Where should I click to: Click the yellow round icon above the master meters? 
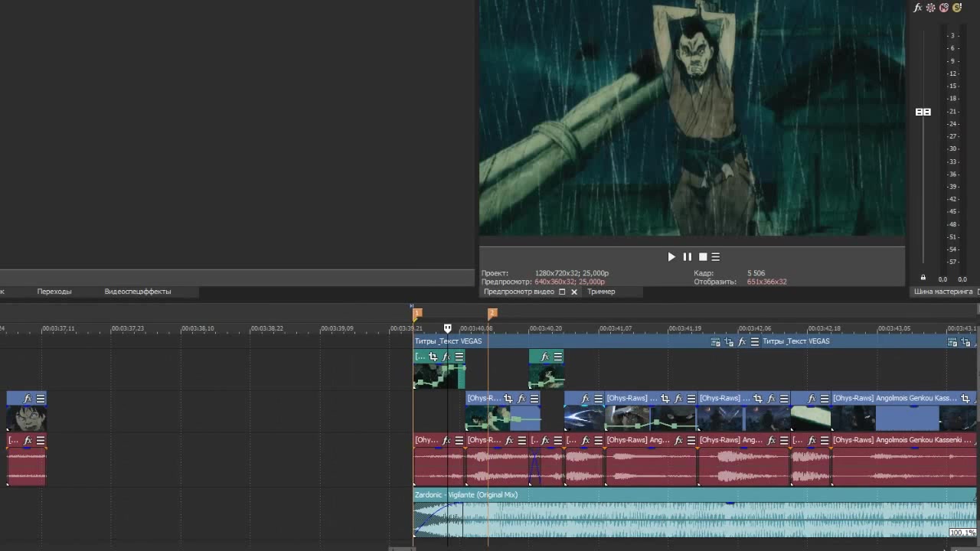(x=957, y=8)
